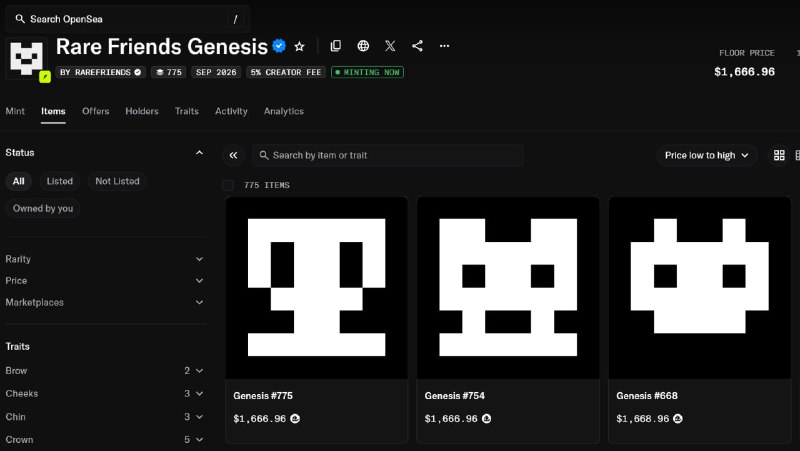Viewport: 800px width, 451px height.
Task: Open the Price low to high dropdown
Action: pyautogui.click(x=707, y=155)
